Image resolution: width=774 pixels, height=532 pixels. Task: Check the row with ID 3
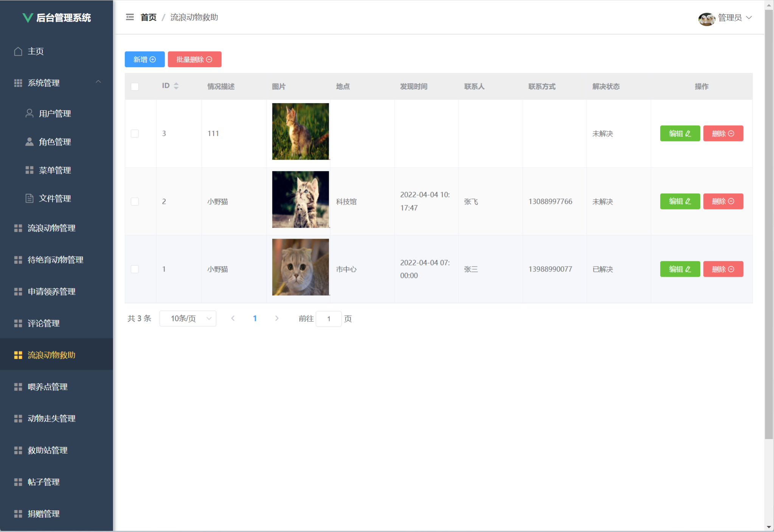pos(135,133)
